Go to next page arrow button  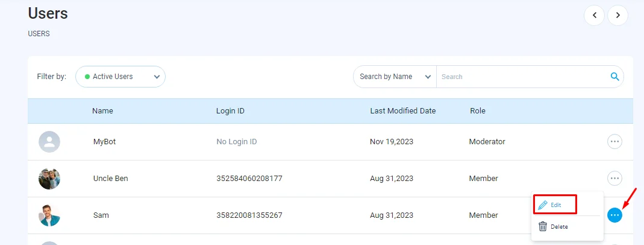617,16
